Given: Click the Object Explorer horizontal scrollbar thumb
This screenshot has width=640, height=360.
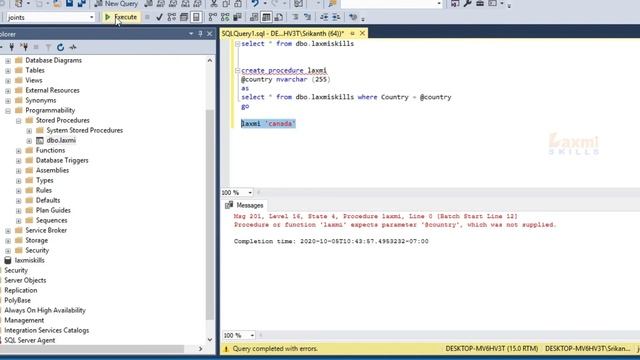Looking at the screenshot, I should tap(93, 349).
